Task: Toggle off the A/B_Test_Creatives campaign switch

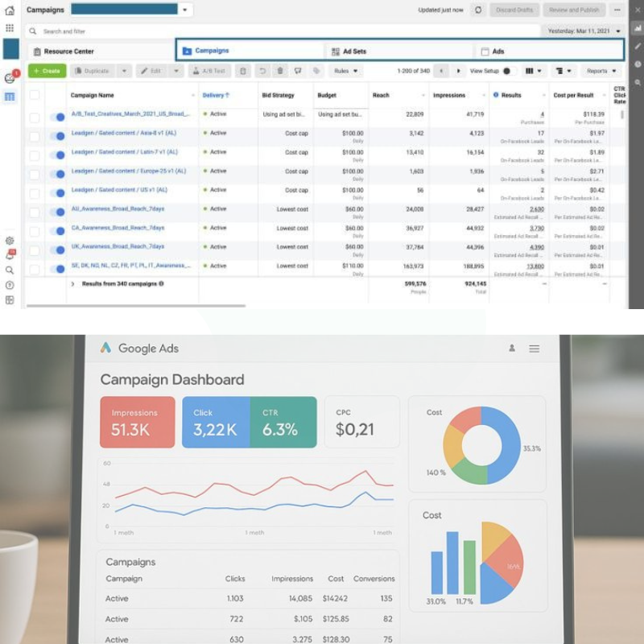Action: pos(57,118)
